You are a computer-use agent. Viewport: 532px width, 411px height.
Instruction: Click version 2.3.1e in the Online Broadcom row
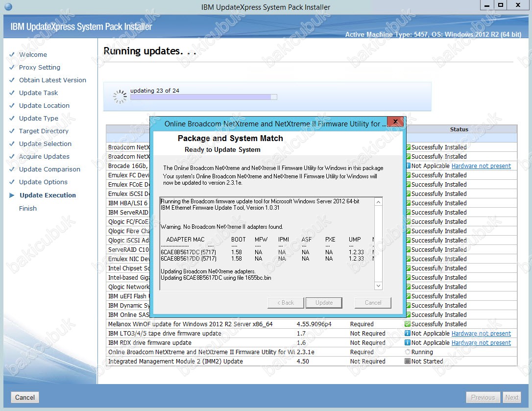[x=305, y=352]
